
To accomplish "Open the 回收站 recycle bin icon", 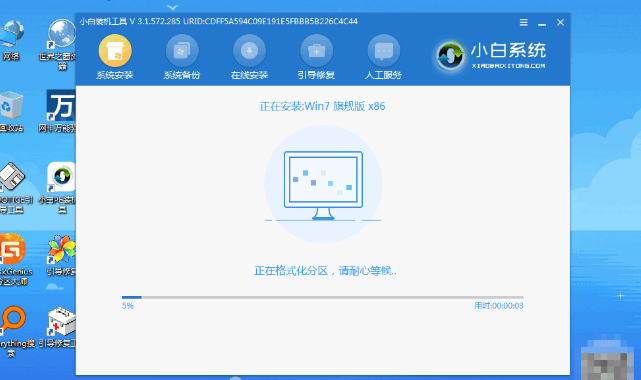I will 11,112.
